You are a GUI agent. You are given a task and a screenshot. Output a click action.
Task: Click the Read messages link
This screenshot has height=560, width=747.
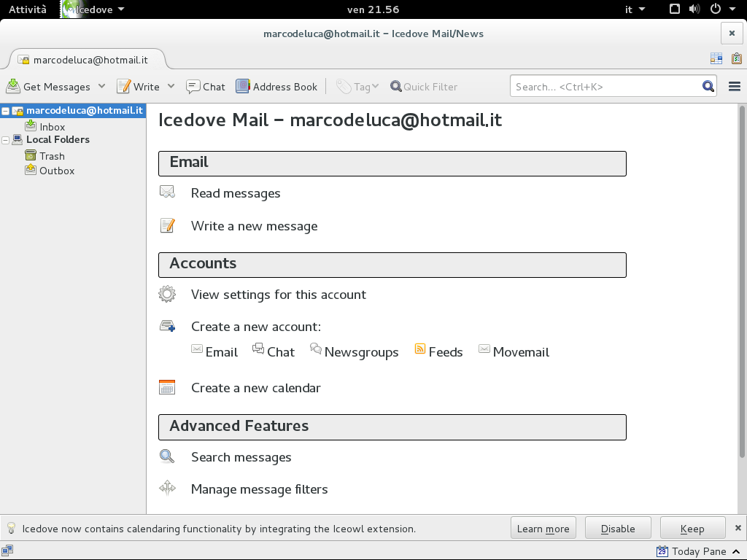pyautogui.click(x=236, y=193)
